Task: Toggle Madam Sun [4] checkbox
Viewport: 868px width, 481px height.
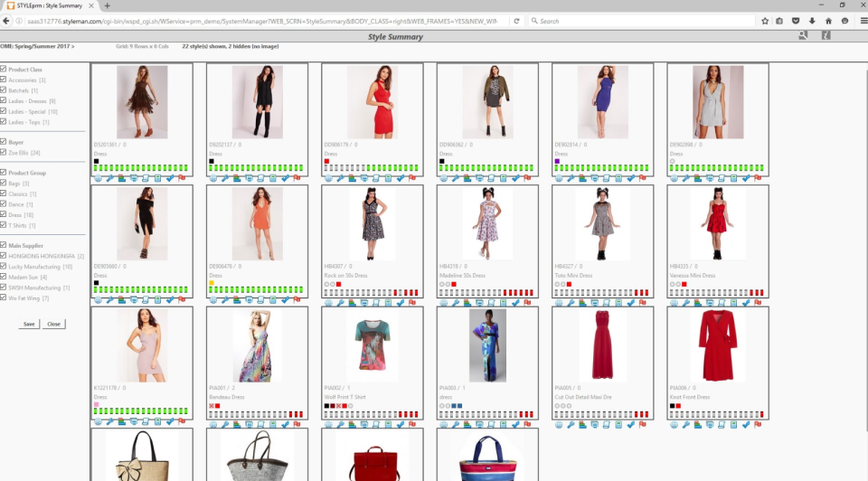Action: pyautogui.click(x=4, y=277)
